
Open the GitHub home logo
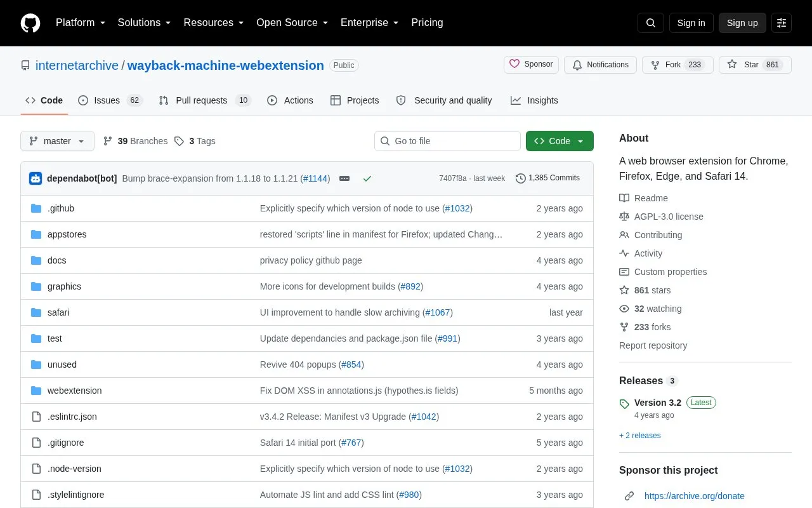pyautogui.click(x=30, y=23)
